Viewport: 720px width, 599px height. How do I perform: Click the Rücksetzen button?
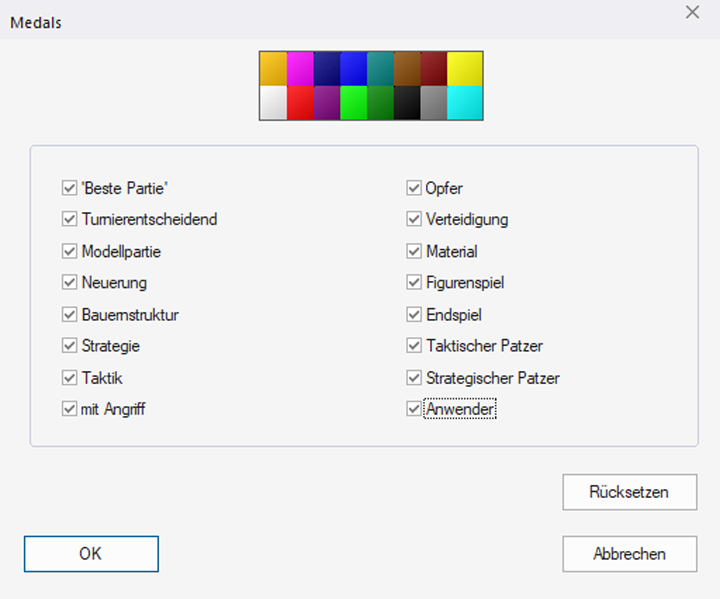pyautogui.click(x=629, y=492)
